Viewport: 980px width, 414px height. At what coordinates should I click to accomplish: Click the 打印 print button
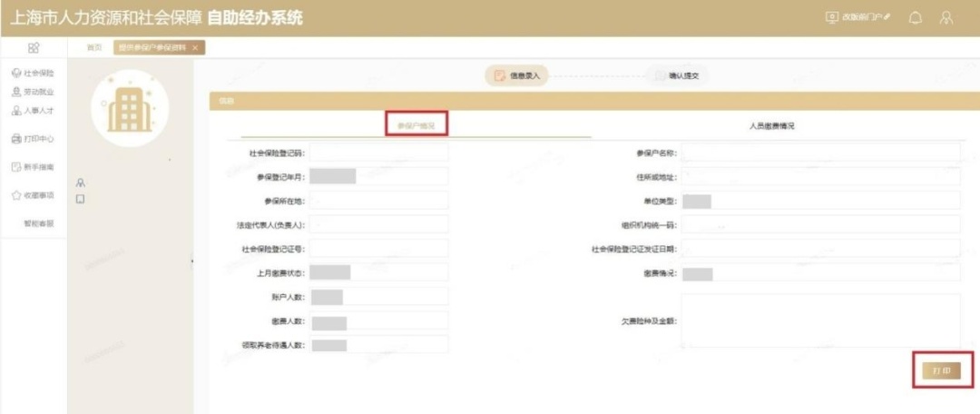click(x=941, y=370)
